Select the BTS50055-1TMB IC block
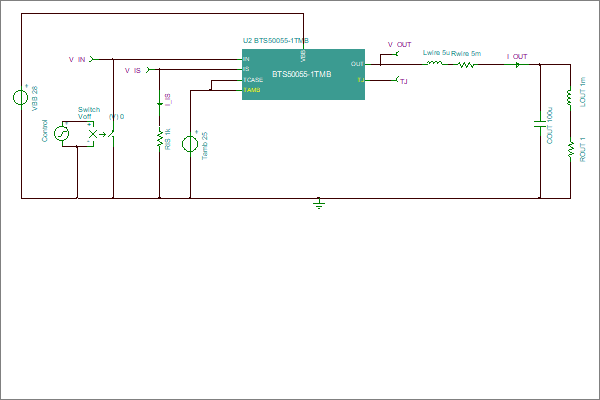 click(303, 74)
